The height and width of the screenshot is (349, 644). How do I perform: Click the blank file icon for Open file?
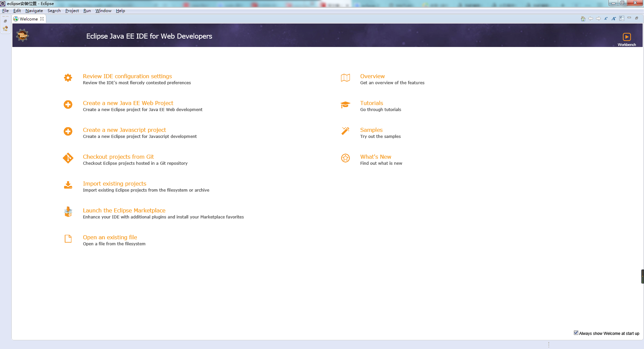click(68, 239)
